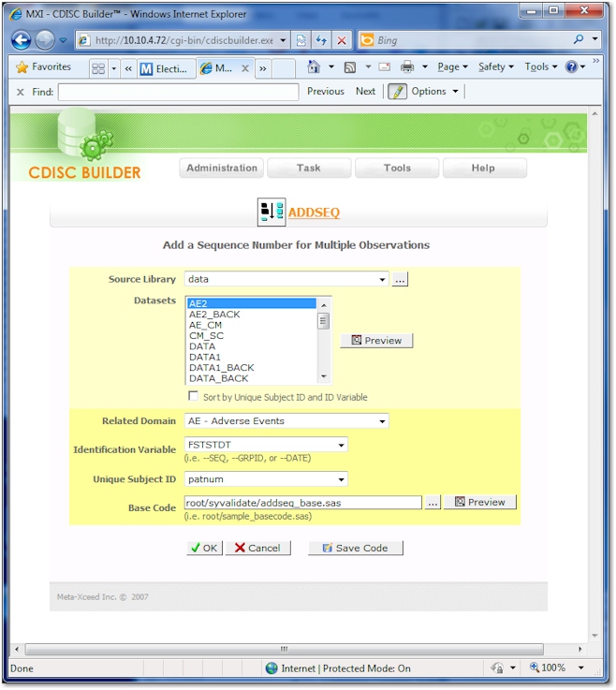
Task: Open the browser Tools menu
Action: 541,66
